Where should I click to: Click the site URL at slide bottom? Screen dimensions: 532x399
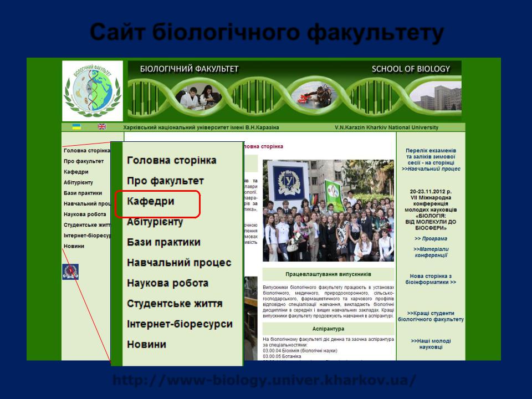tap(264, 380)
